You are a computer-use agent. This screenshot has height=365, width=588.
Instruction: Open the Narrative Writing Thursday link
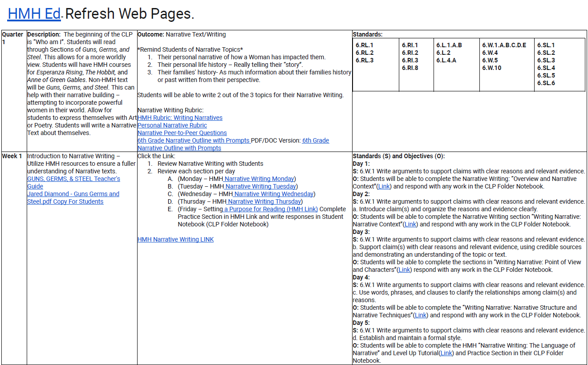coord(264,201)
